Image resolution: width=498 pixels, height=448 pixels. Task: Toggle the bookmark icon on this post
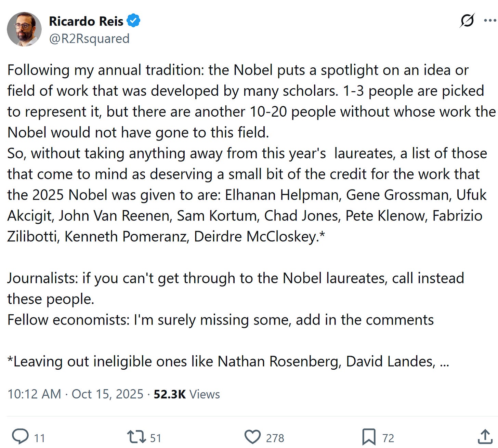[x=369, y=437]
